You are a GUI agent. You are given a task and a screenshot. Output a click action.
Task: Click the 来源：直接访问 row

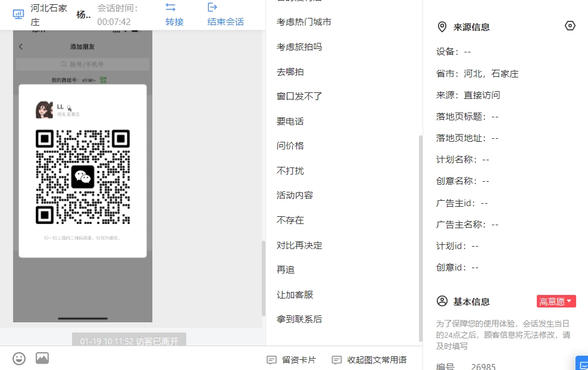coord(468,95)
